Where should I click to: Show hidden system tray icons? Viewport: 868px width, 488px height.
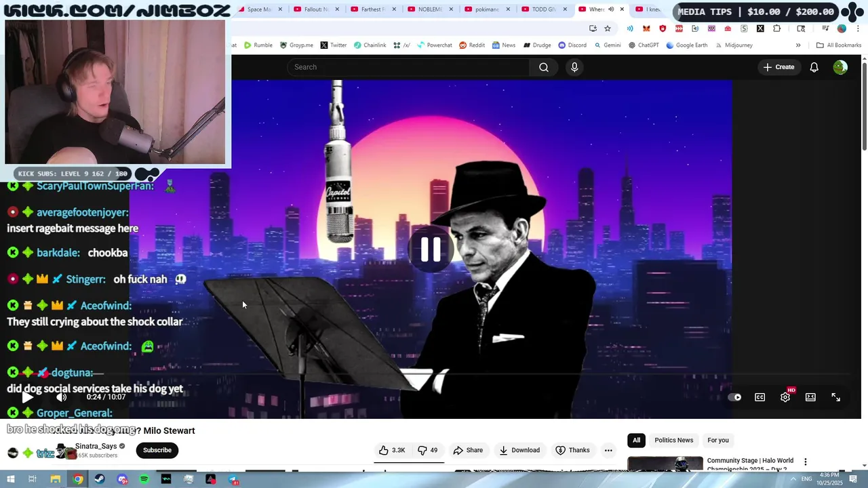tap(793, 479)
